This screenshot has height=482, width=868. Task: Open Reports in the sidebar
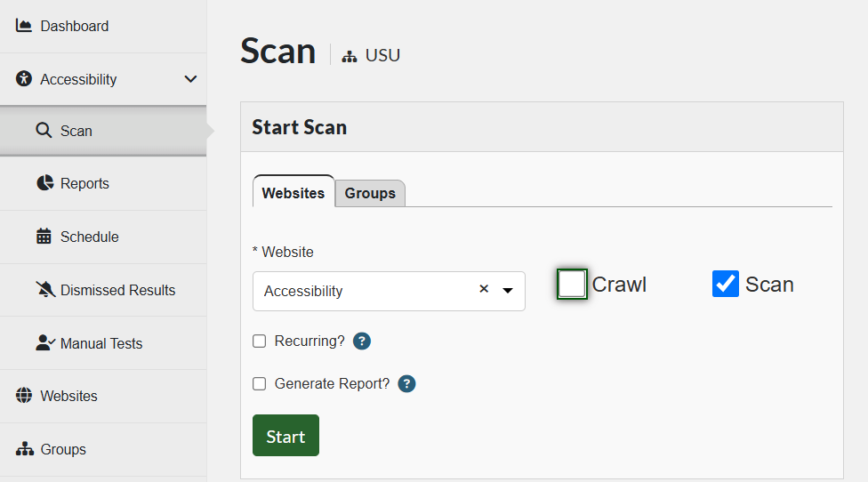(x=103, y=183)
